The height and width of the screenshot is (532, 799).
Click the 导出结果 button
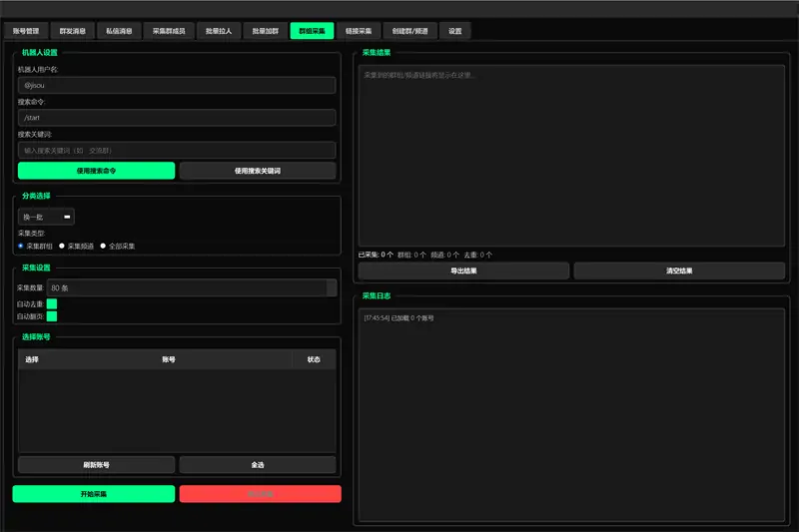[x=463, y=270]
